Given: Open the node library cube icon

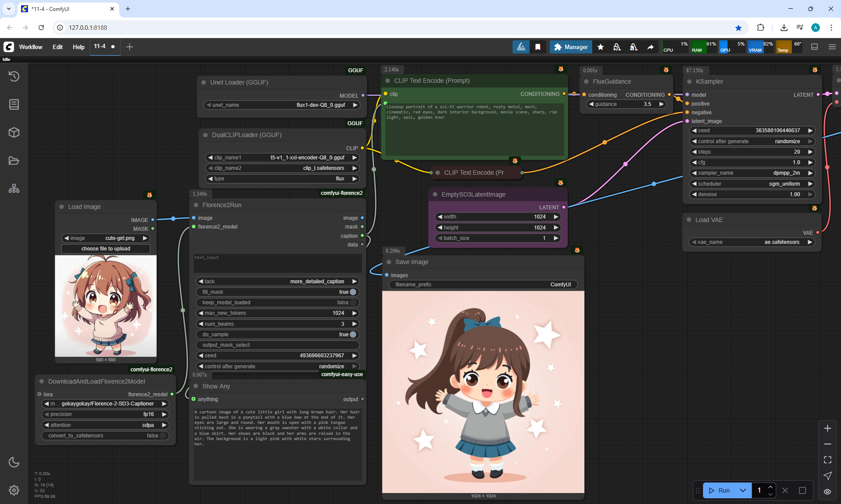Looking at the screenshot, I should (14, 132).
